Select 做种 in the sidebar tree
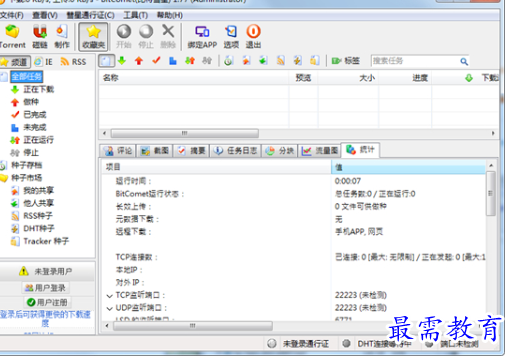Screen dimensions: 510x360 click(x=31, y=102)
